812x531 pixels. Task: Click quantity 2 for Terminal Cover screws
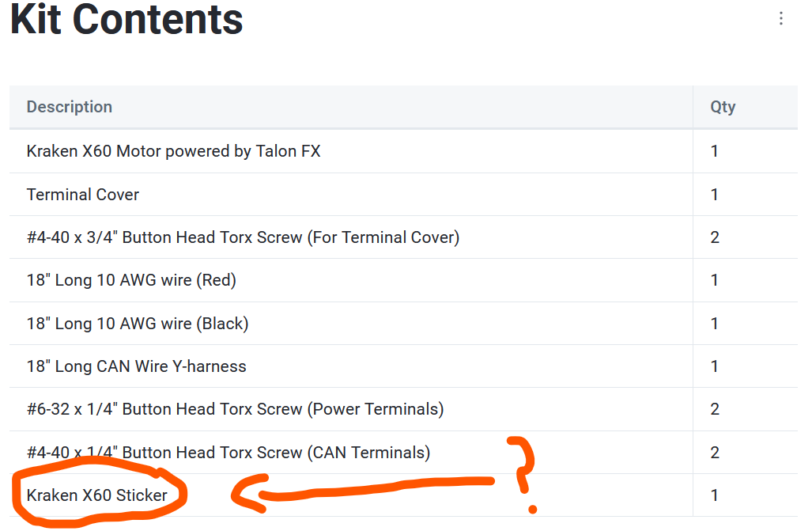pyautogui.click(x=715, y=237)
